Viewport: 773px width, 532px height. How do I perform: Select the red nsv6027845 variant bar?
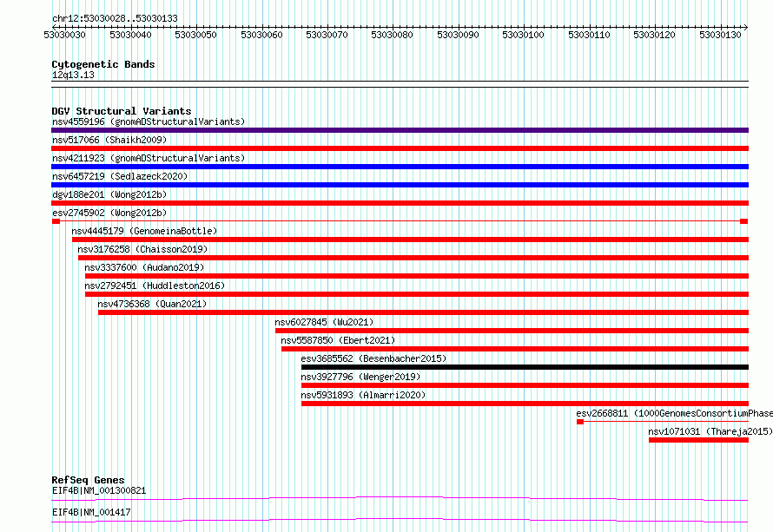point(512,331)
